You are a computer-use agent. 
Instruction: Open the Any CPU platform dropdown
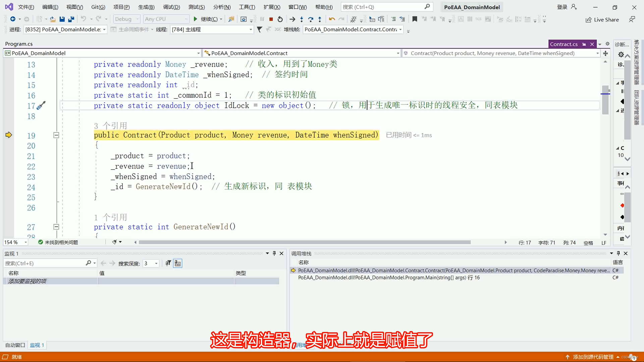tap(166, 19)
